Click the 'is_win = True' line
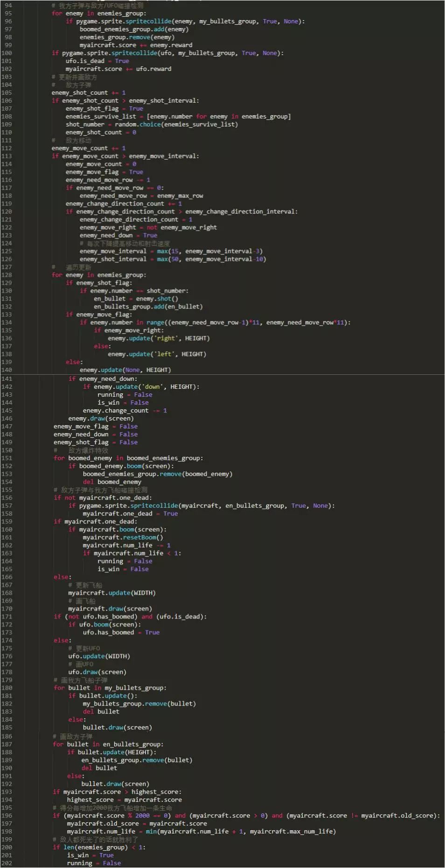Viewport: 445px width, 868px height. coord(90,856)
